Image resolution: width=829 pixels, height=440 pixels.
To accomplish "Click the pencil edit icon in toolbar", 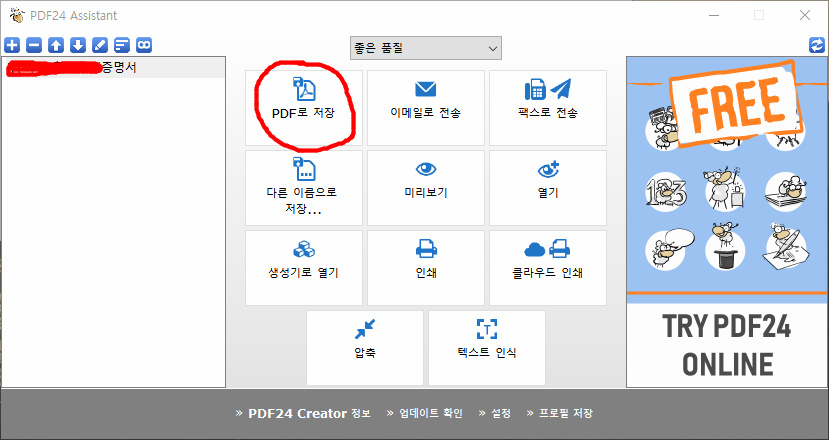I will 100,45.
